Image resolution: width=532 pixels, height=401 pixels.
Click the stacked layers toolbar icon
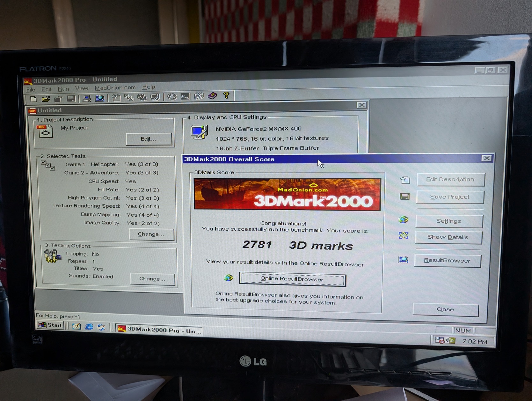(199, 96)
